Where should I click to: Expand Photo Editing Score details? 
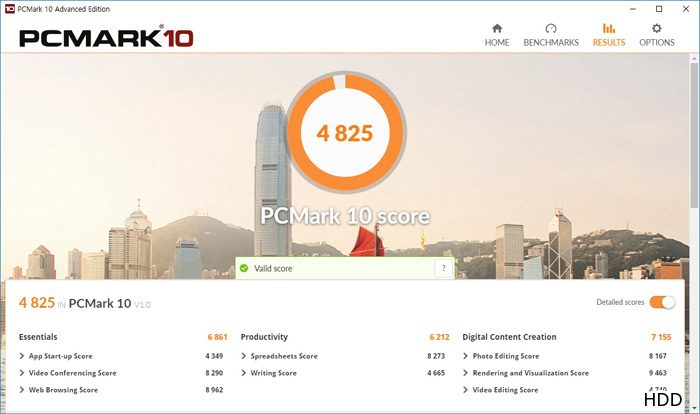(x=466, y=356)
